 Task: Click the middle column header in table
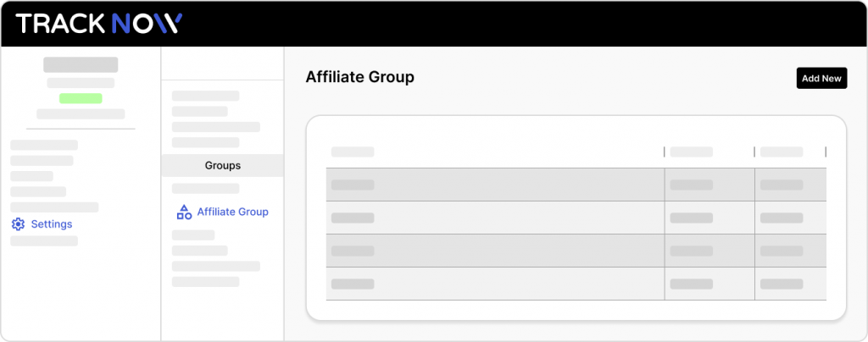(x=692, y=152)
